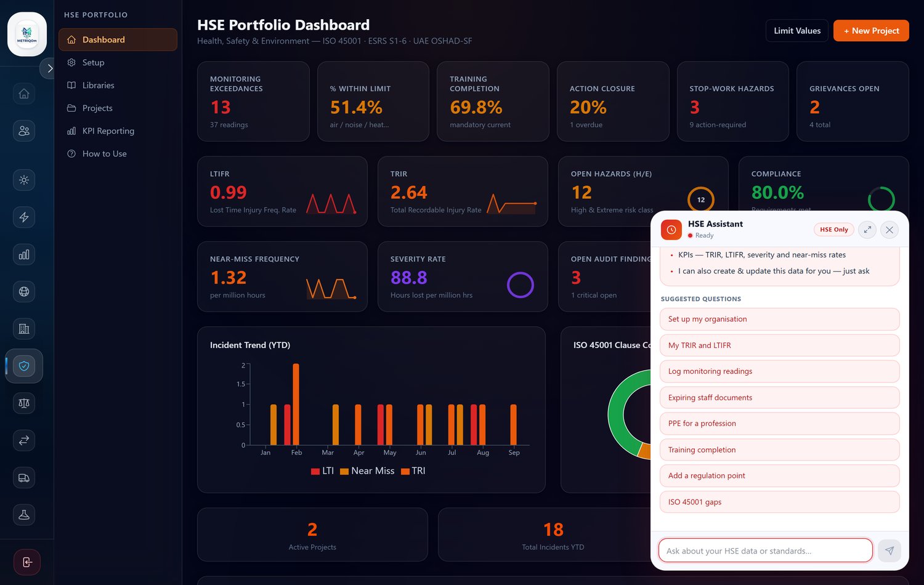Click the Open Hazards ring showing 12

(x=701, y=200)
